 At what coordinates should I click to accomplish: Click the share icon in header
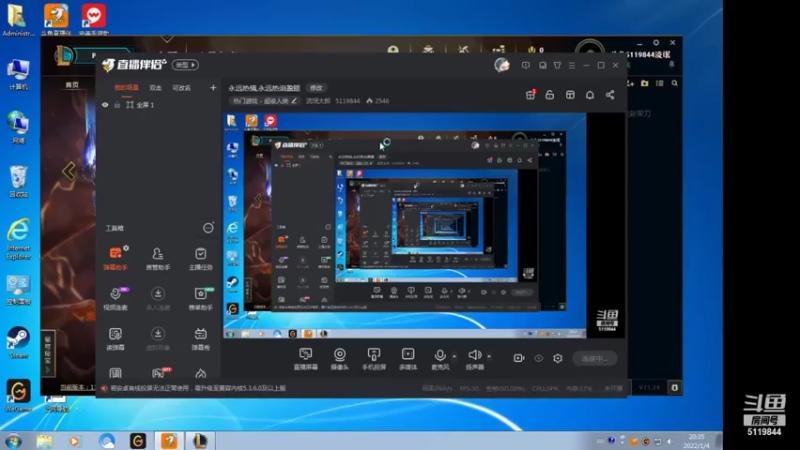point(610,95)
